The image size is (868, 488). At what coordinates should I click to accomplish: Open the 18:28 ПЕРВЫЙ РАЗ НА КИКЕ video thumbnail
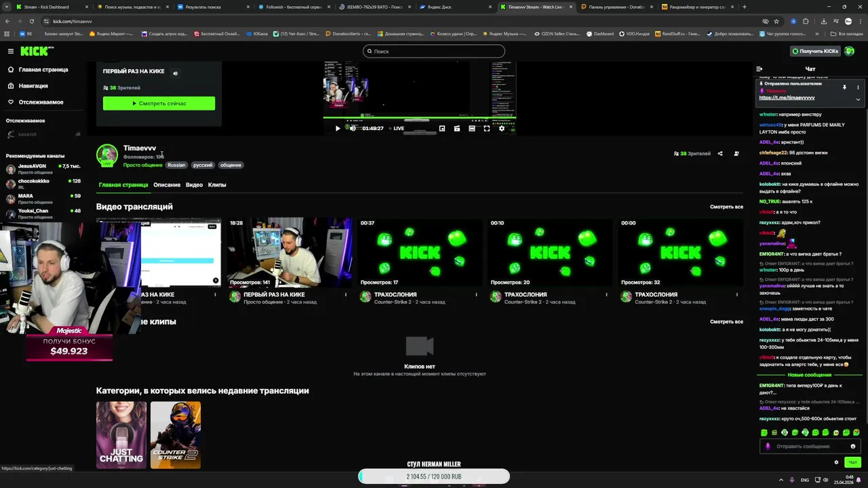[289, 252]
